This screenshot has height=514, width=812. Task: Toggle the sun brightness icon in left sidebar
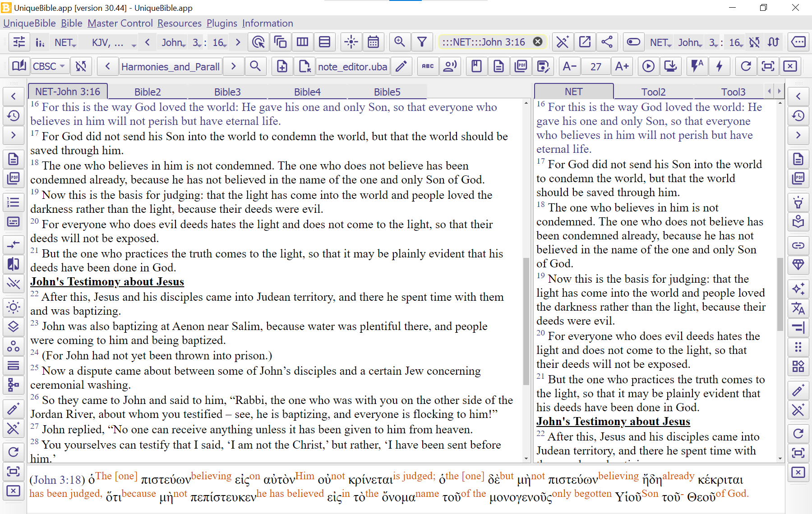pos(14,307)
